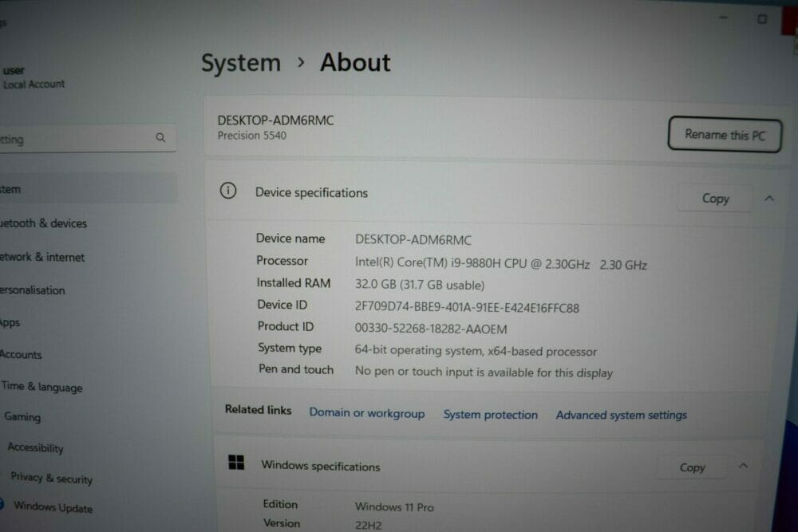Minimize the Settings window
This screenshot has height=532, width=798.
click(x=723, y=18)
